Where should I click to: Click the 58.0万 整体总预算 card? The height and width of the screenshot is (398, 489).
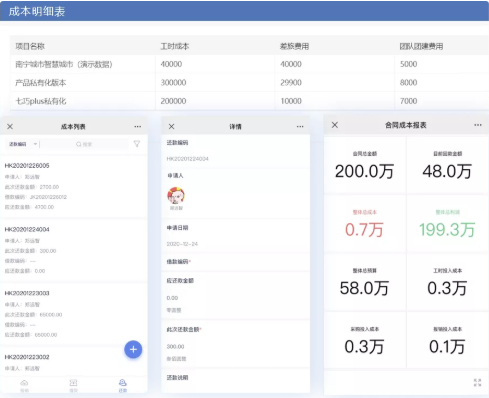pos(365,283)
